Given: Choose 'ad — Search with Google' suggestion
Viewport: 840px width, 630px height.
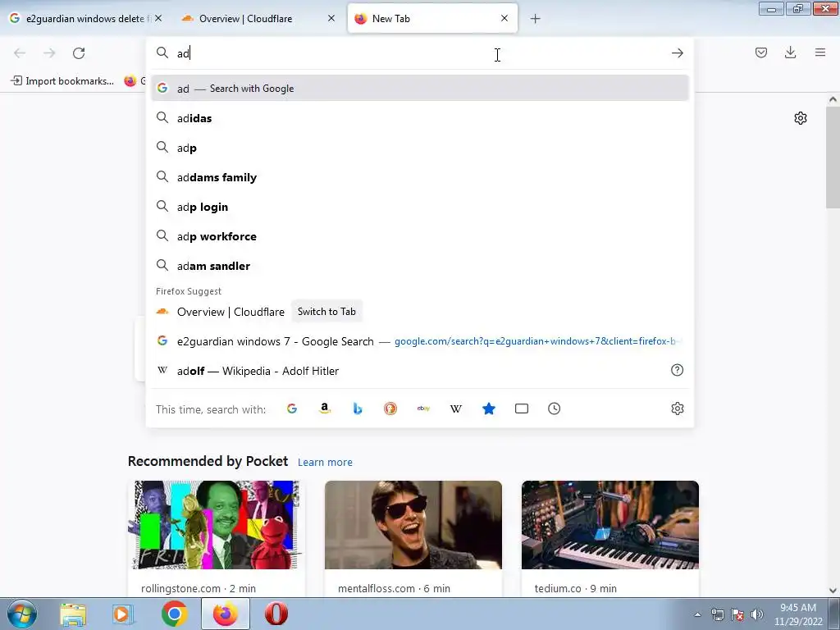Looking at the screenshot, I should [x=420, y=89].
